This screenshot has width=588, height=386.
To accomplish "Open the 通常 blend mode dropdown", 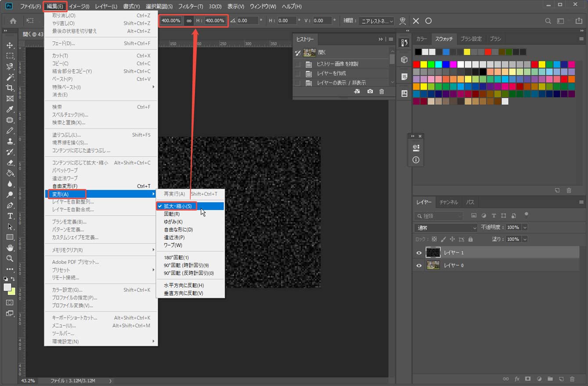I will pyautogui.click(x=445, y=228).
